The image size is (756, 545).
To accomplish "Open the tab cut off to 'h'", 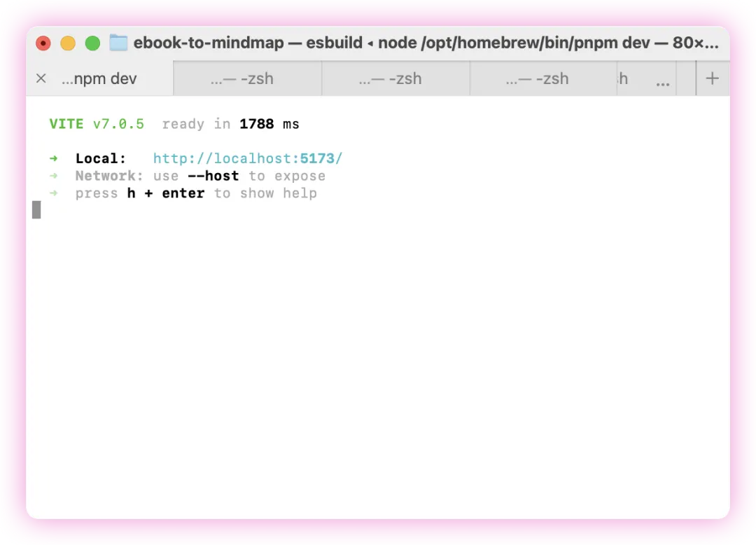I will click(646, 78).
